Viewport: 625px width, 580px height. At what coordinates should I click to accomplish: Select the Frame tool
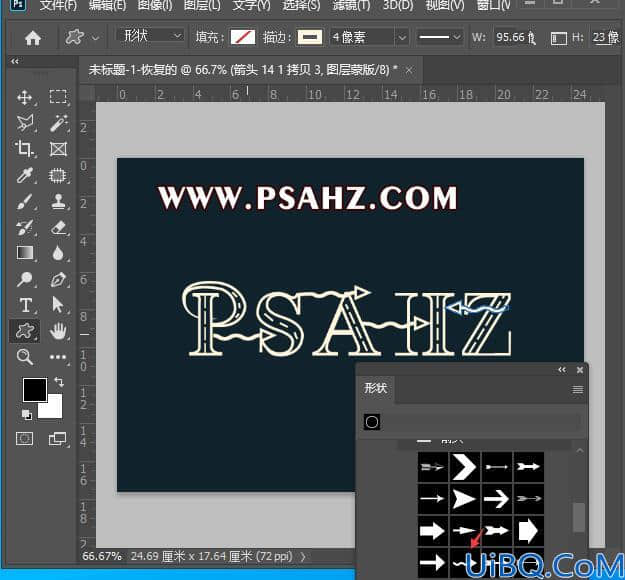pyautogui.click(x=58, y=149)
